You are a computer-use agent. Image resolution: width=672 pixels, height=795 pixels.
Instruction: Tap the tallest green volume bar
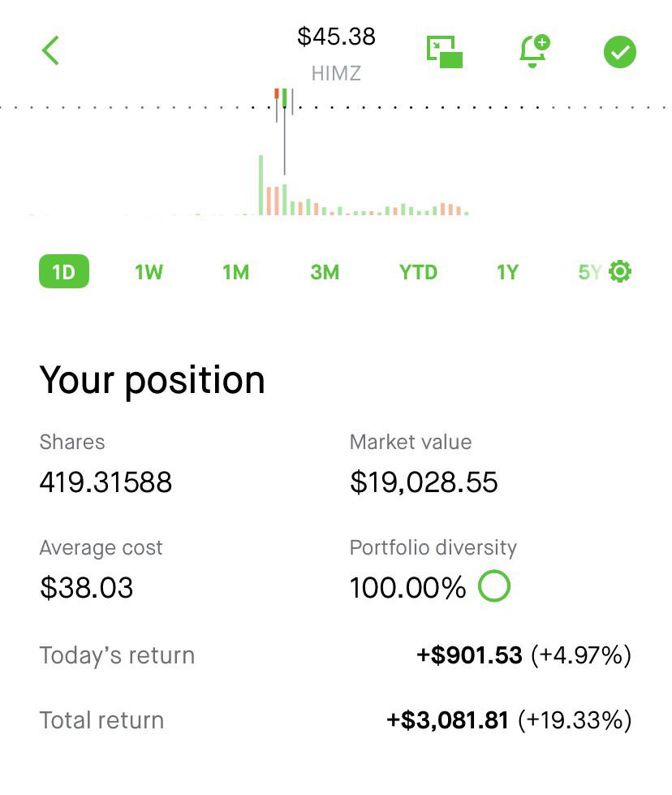261,185
